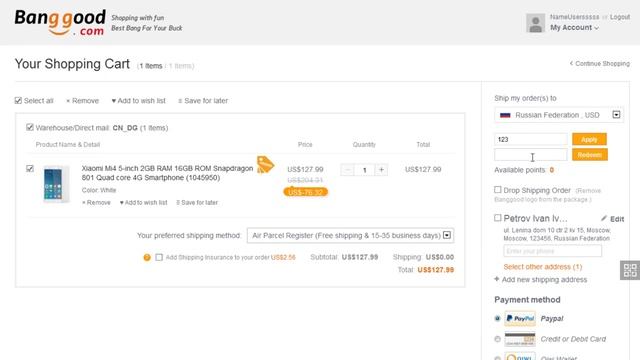Click the Logout link
The width and height of the screenshot is (640, 360).
pyautogui.click(x=620, y=17)
